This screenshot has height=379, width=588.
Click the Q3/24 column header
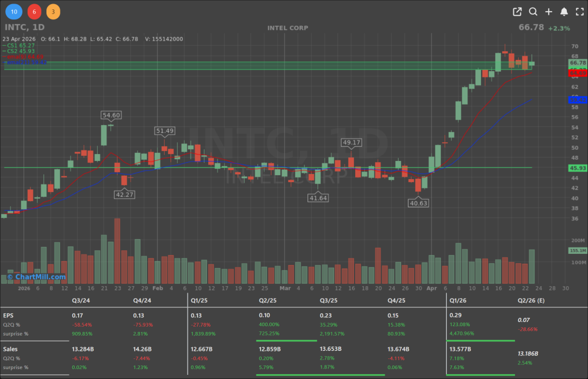(x=81, y=301)
